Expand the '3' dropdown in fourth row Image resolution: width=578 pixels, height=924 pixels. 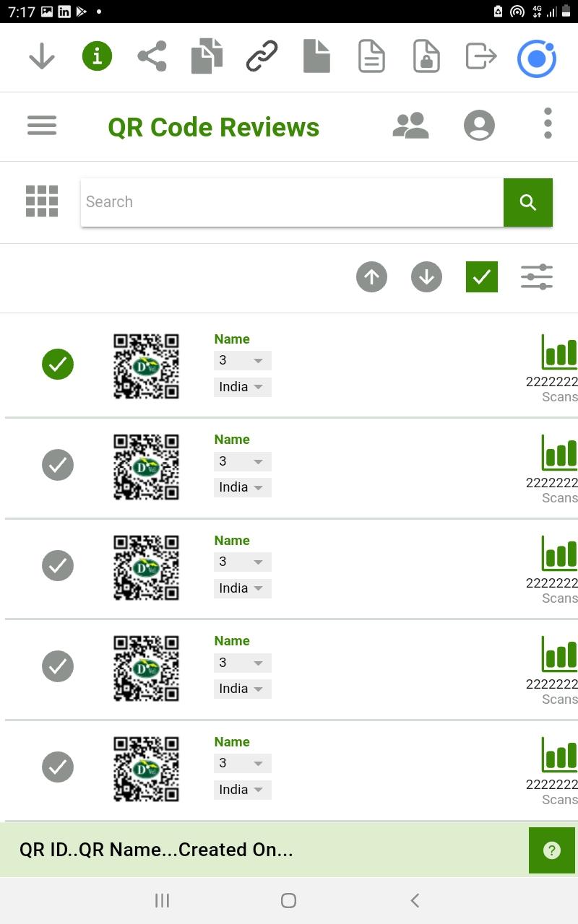click(243, 663)
